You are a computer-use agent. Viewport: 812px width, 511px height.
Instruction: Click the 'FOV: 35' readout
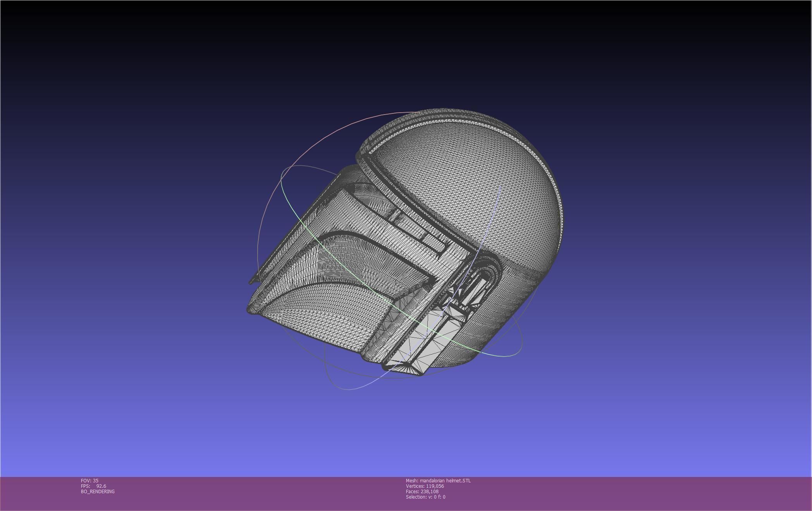[89, 480]
